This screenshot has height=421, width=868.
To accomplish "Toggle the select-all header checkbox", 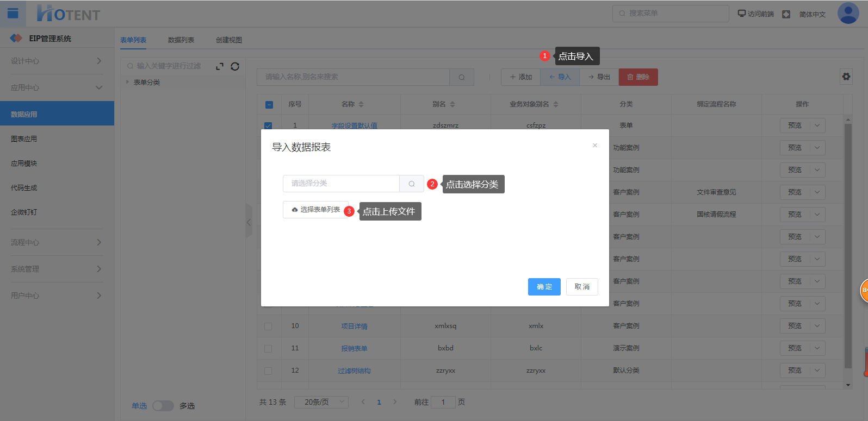I will click(269, 104).
